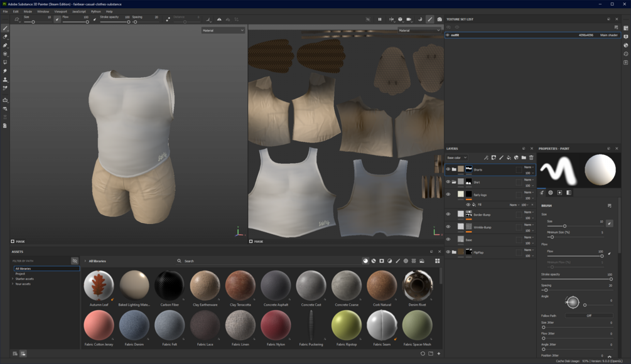This screenshot has height=364, width=631.
Task: Open the File menu
Action: [5, 12]
